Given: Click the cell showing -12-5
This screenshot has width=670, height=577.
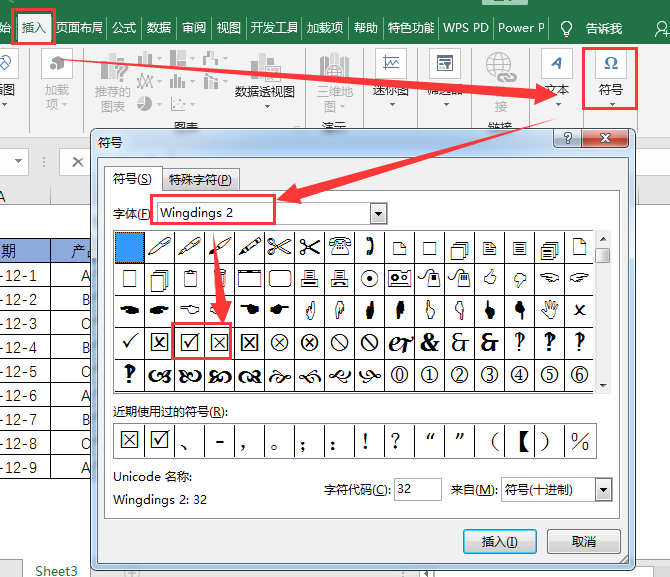Looking at the screenshot, I should point(25,371).
